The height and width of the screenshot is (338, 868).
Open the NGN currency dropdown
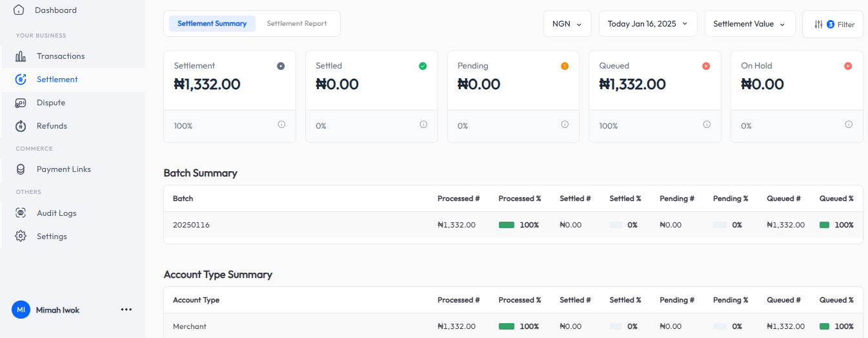coord(567,24)
